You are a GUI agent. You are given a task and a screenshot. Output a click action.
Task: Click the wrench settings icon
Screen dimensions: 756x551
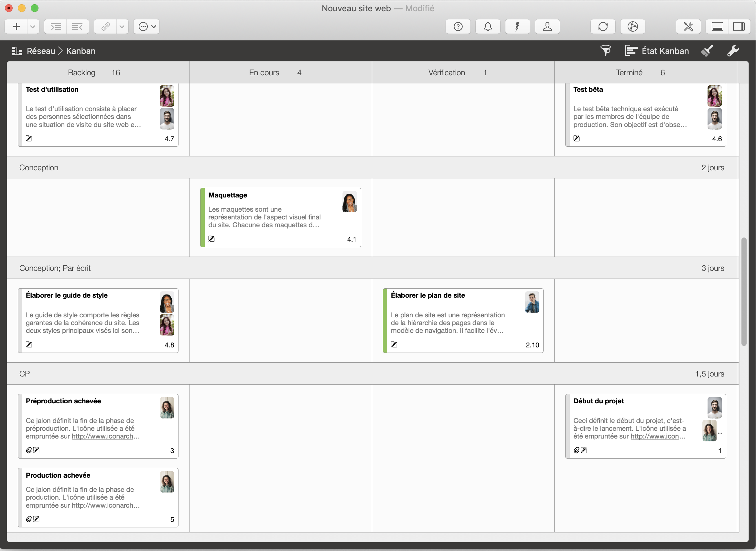(733, 51)
